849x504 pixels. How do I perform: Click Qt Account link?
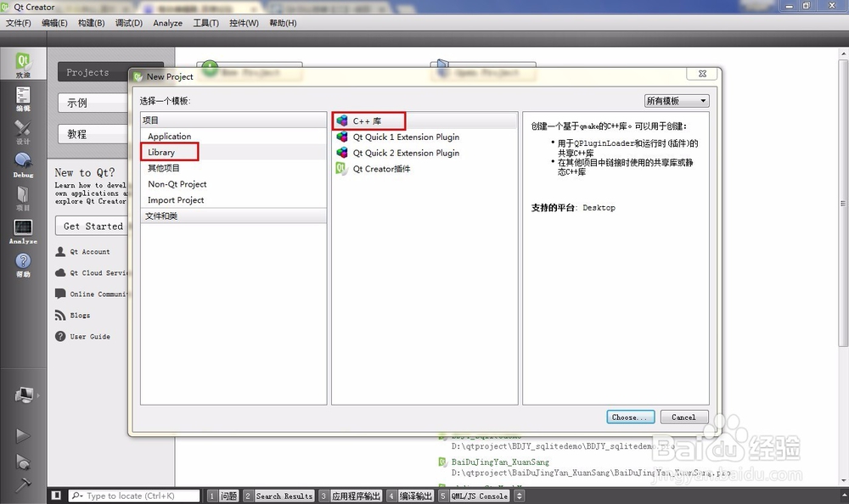coord(89,252)
